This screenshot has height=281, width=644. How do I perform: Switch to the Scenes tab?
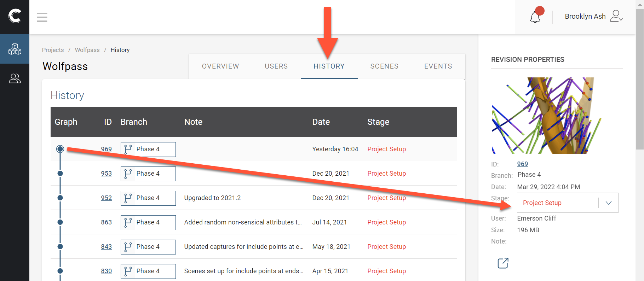(384, 66)
